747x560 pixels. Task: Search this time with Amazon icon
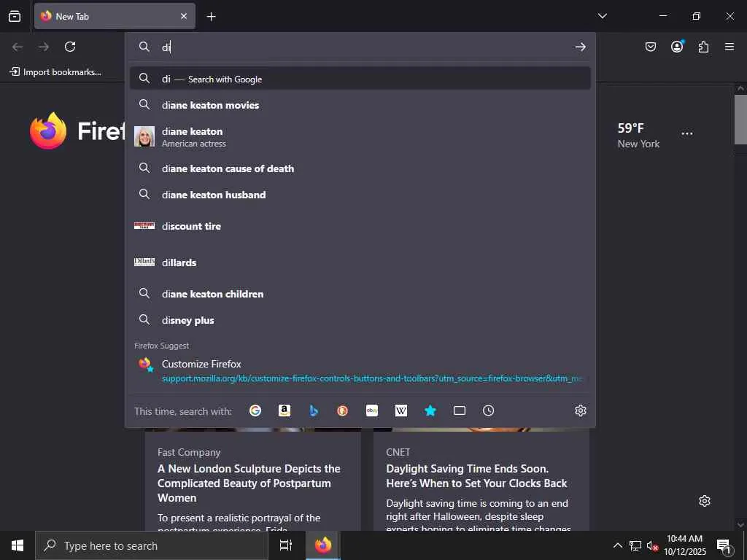pyautogui.click(x=285, y=411)
